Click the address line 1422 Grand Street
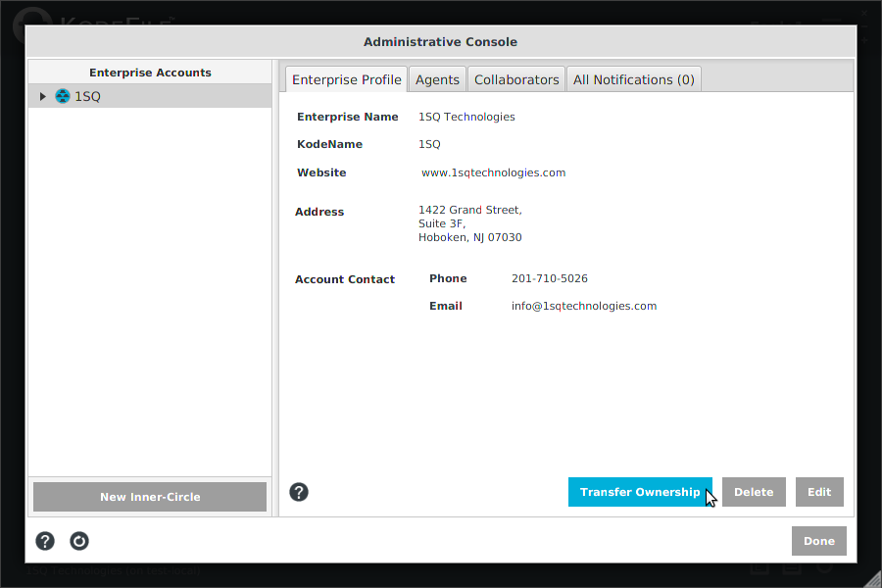The height and width of the screenshot is (588, 882). [470, 210]
